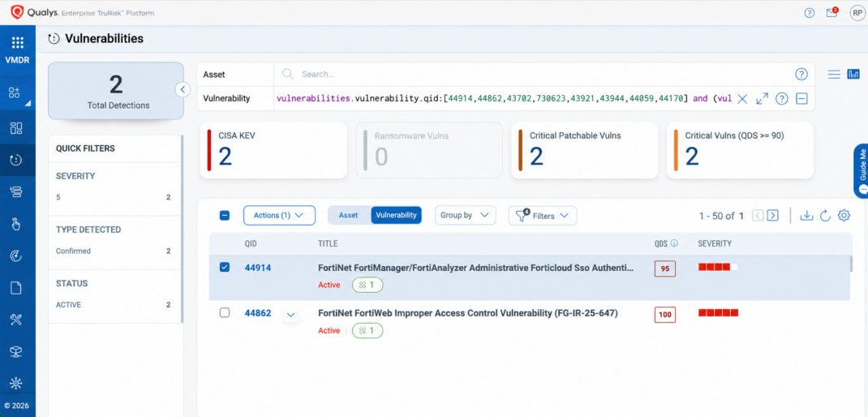Toggle the select-all header checkbox

[224, 216]
